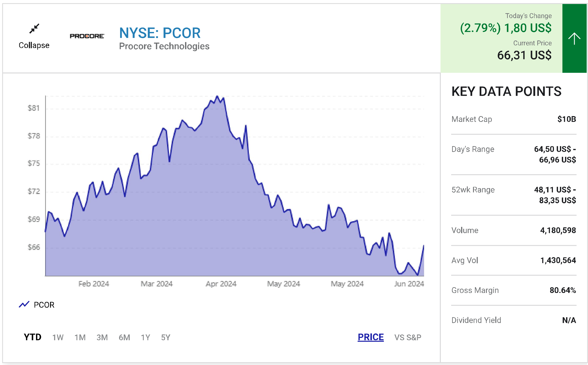Click the Feb 2024 axis label

[94, 284]
